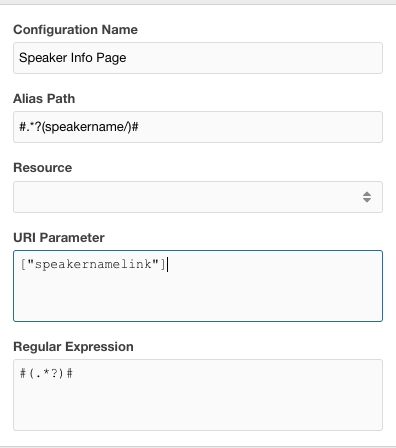The height and width of the screenshot is (448, 396).
Task: Click the ["speakernamelink"] text
Action: 93,264
